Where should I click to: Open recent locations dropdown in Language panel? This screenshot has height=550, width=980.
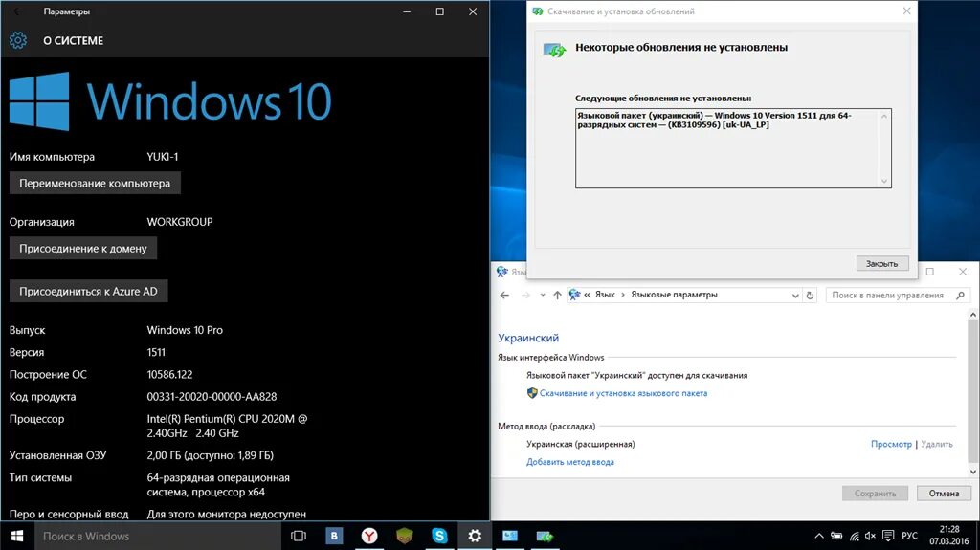[x=543, y=295]
